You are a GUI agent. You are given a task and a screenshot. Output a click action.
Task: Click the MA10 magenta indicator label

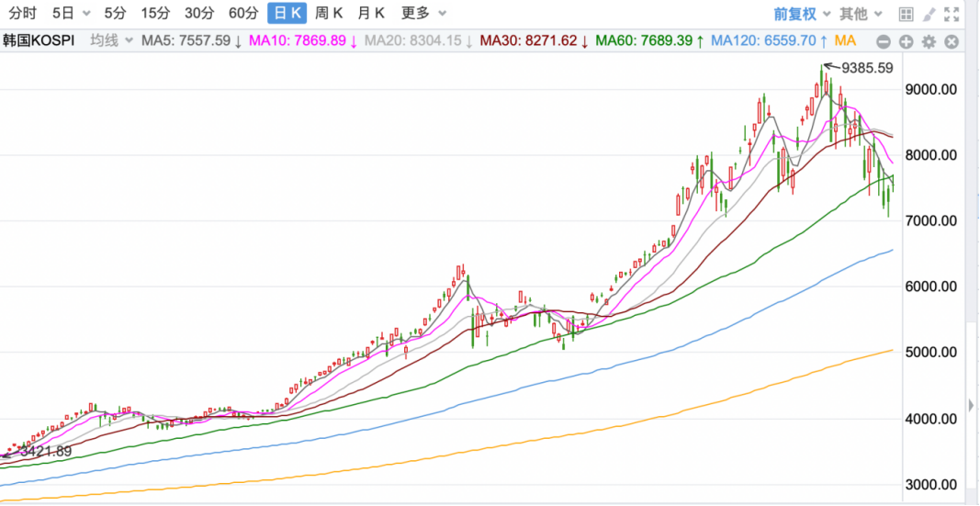(x=303, y=41)
